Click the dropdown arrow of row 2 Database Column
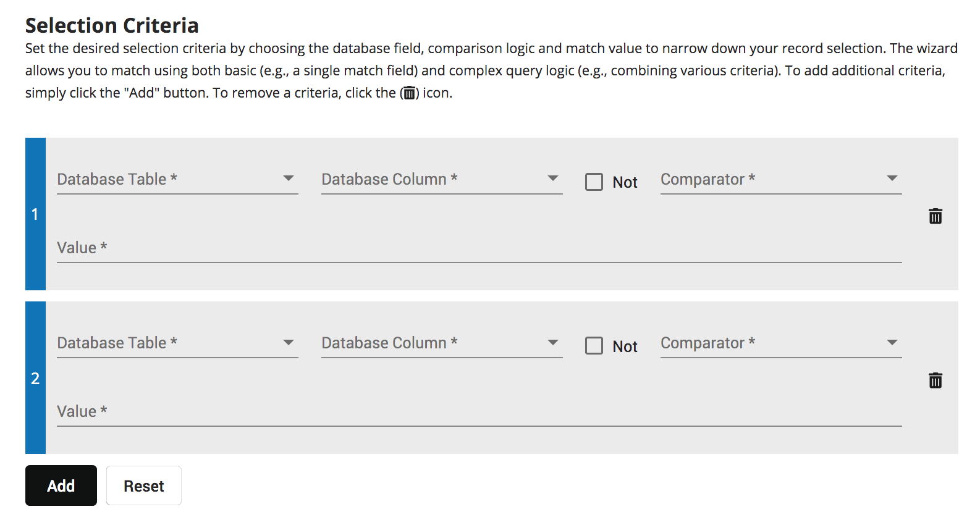This screenshot has height=525, width=980. tap(552, 342)
